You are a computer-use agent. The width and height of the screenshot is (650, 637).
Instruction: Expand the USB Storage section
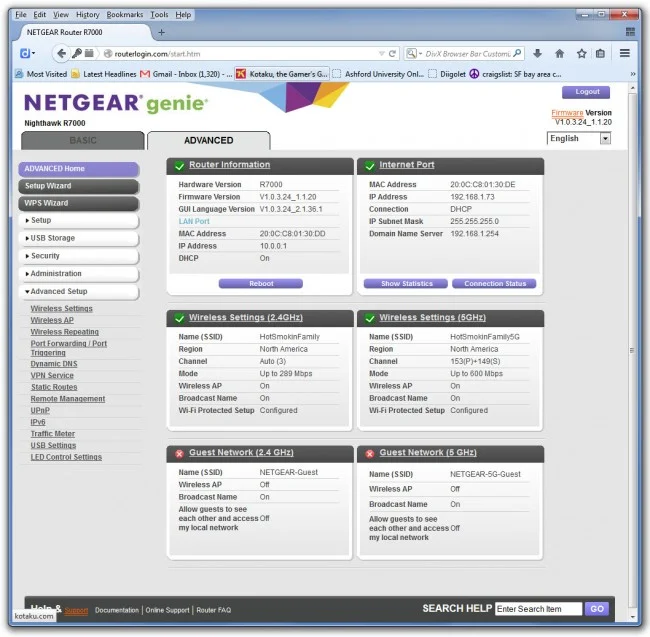click(78, 238)
